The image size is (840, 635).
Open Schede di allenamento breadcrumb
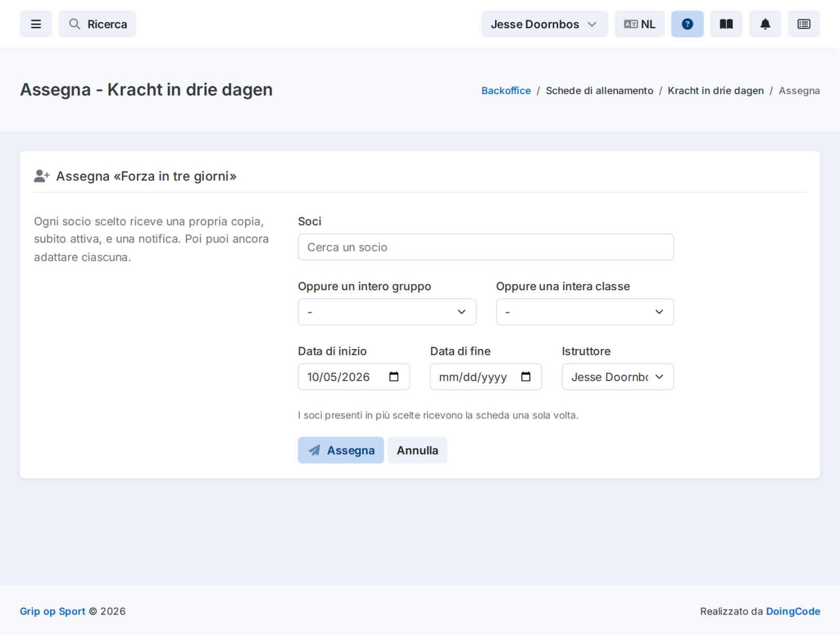tap(600, 91)
